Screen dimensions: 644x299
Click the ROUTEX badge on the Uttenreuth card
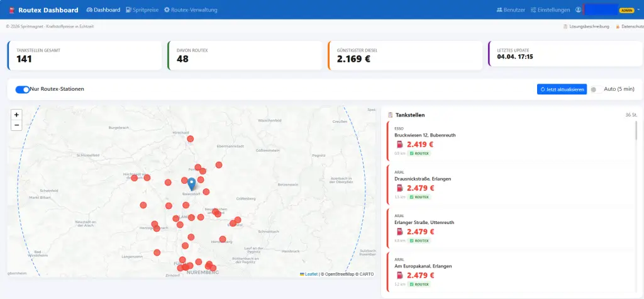419,240
